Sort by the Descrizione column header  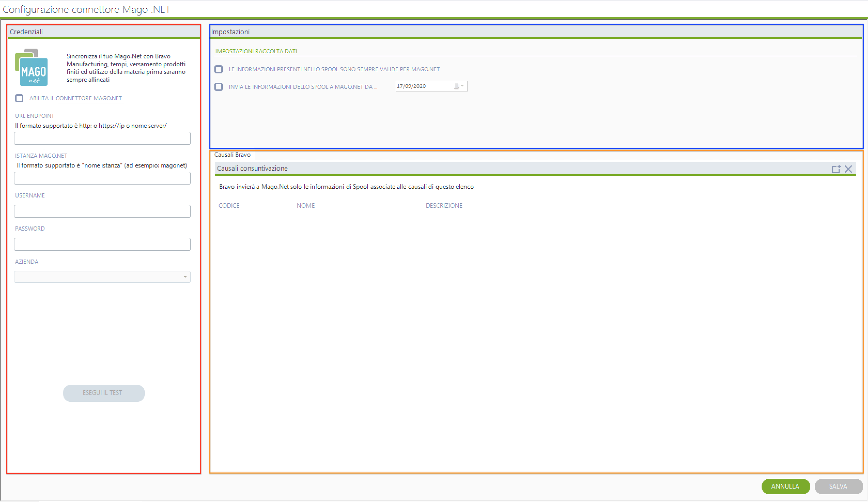pos(444,206)
